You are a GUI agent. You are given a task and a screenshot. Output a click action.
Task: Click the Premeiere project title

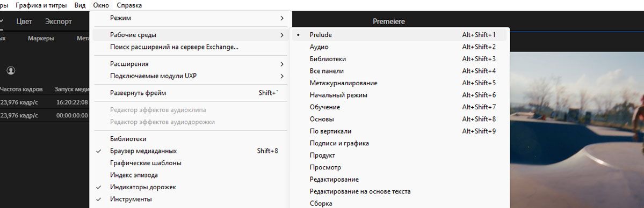coord(388,21)
